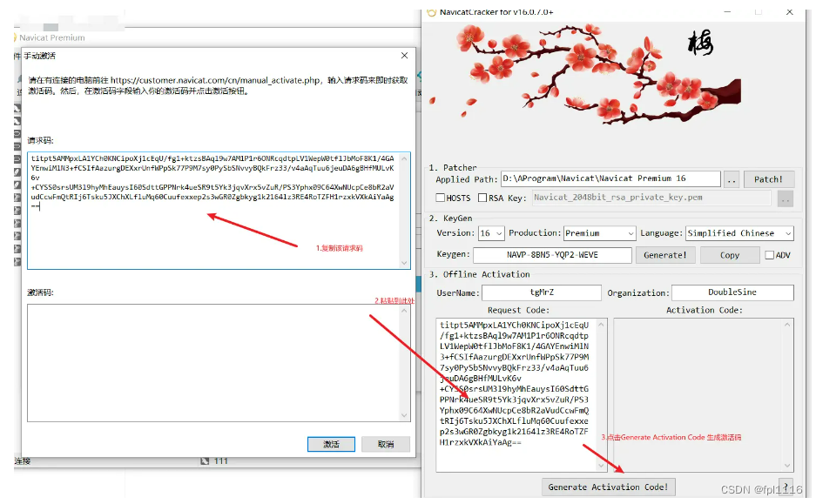
Task: Click the NavicatCracker title bar icon
Action: coord(431,12)
